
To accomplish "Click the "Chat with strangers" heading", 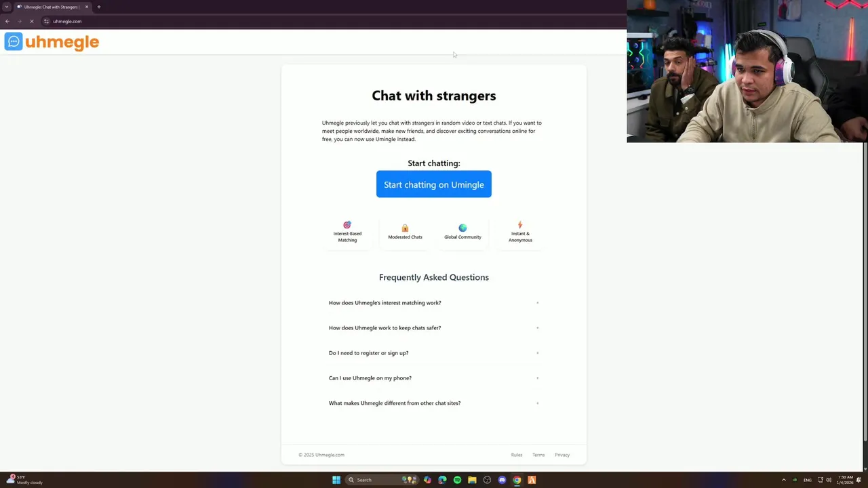I will pos(434,96).
